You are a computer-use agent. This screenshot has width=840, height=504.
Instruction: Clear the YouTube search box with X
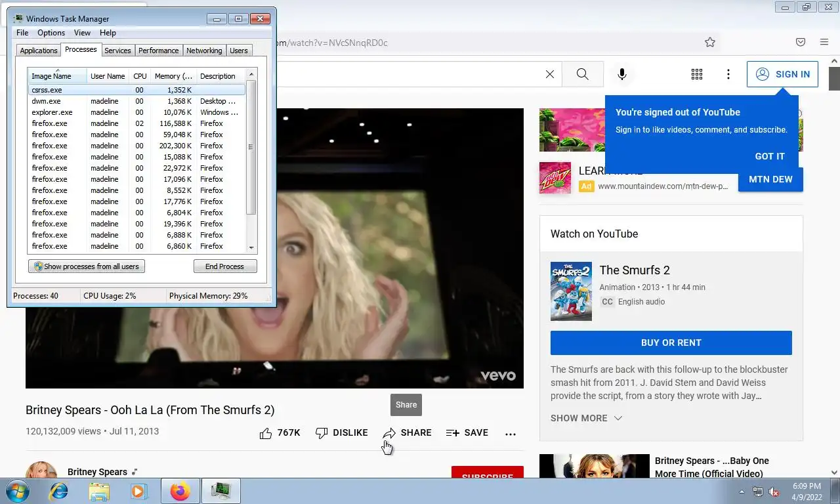pos(550,74)
